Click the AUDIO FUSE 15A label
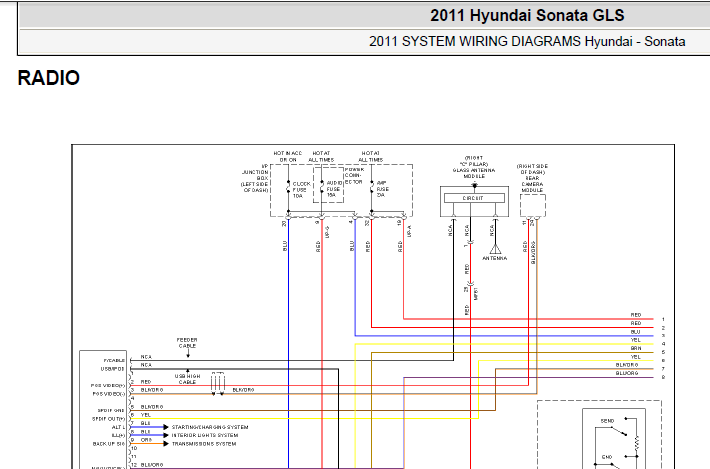The height and width of the screenshot is (469, 710). [x=334, y=189]
